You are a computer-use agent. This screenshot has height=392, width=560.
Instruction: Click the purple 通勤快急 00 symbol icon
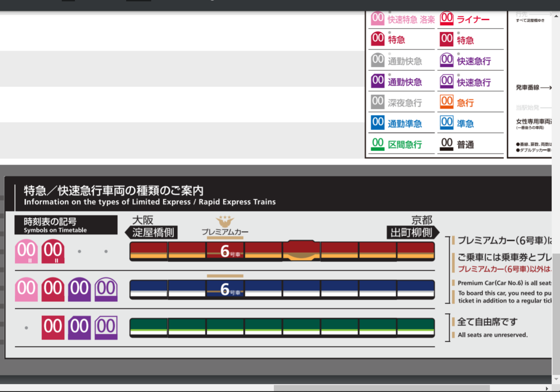[x=378, y=81]
